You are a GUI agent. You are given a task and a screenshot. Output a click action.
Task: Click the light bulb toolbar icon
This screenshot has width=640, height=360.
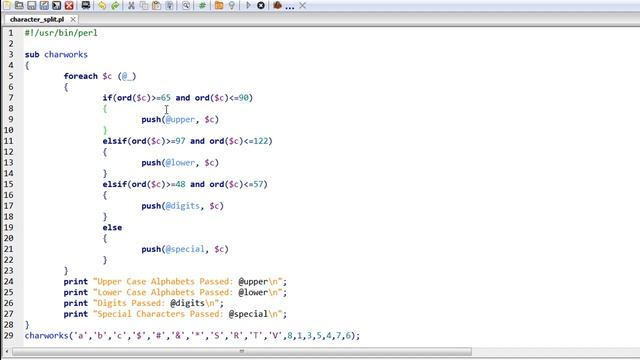pos(231,5)
